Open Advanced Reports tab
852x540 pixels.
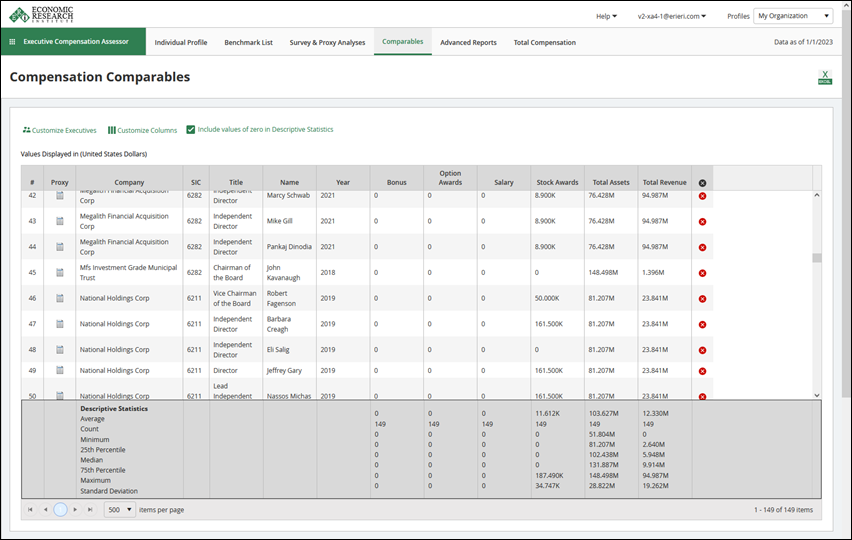point(468,42)
